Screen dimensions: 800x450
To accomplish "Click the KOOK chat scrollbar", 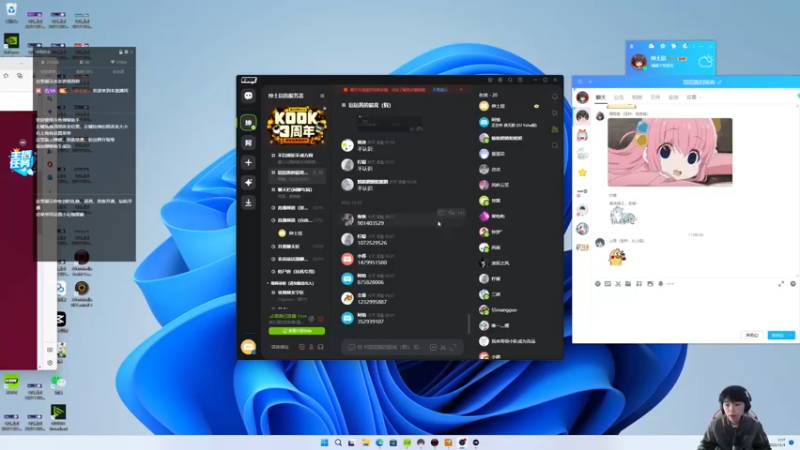I will coord(469,323).
